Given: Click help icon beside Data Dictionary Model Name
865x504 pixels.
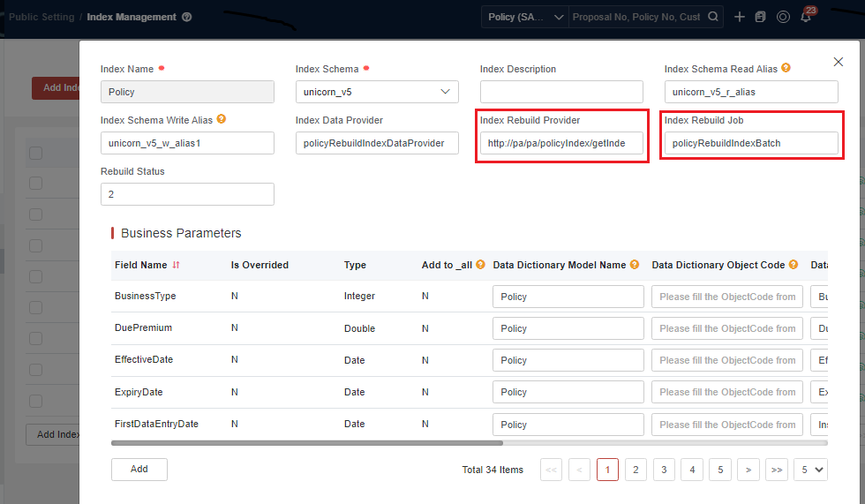Looking at the screenshot, I should coord(634,265).
